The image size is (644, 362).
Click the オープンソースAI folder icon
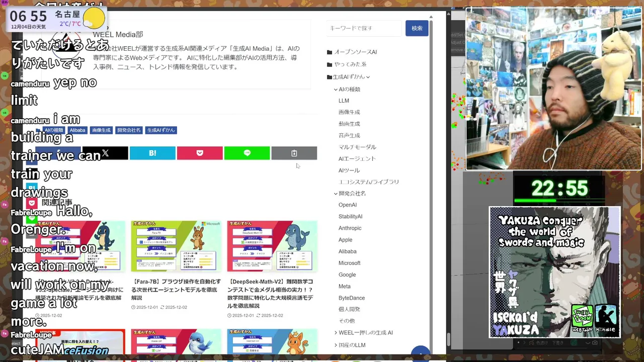click(330, 52)
